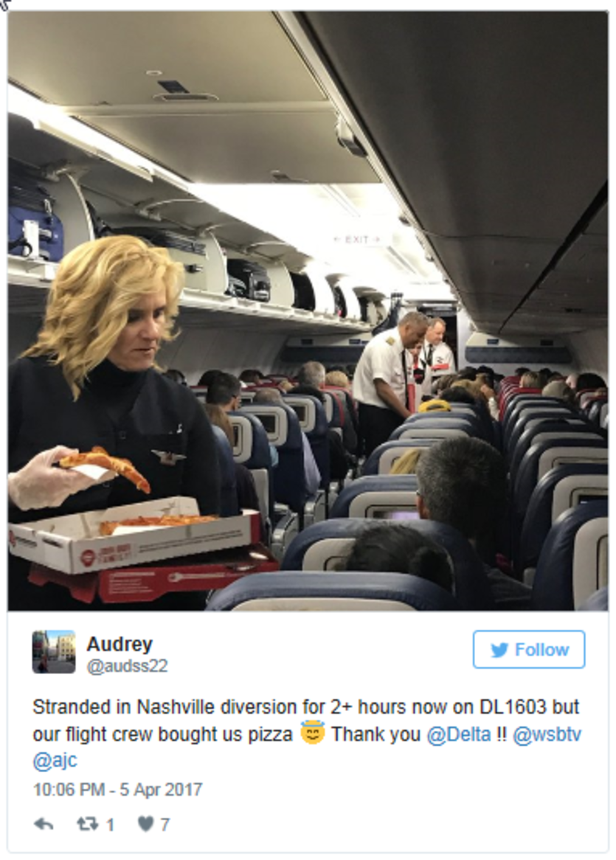Like the tweet with the heart icon
The image size is (616, 860).
[145, 824]
